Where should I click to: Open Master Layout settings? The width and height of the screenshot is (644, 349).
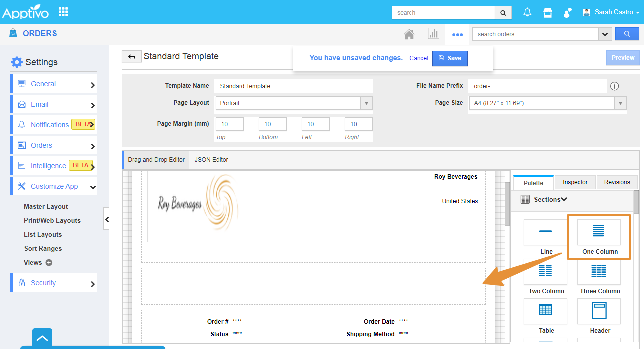pos(46,206)
